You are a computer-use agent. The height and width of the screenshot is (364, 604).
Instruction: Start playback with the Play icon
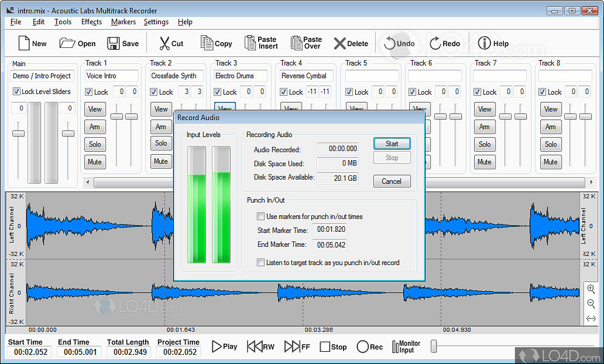(217, 346)
